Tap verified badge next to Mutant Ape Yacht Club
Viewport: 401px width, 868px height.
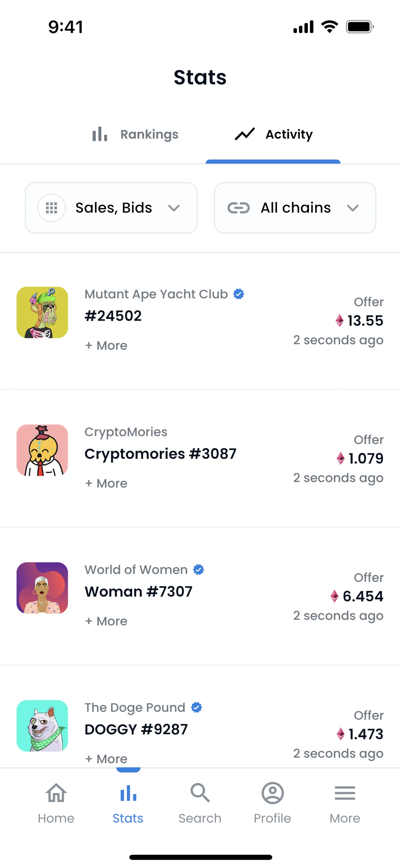239,294
